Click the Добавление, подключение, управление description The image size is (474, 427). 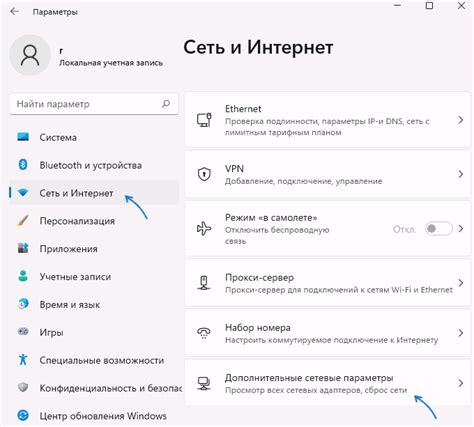point(303,181)
